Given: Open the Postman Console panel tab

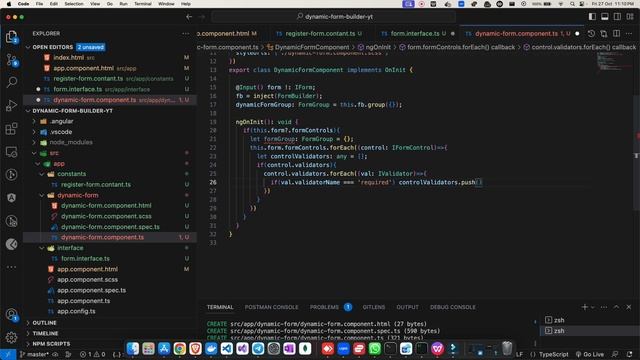Looking at the screenshot, I should point(271,307).
